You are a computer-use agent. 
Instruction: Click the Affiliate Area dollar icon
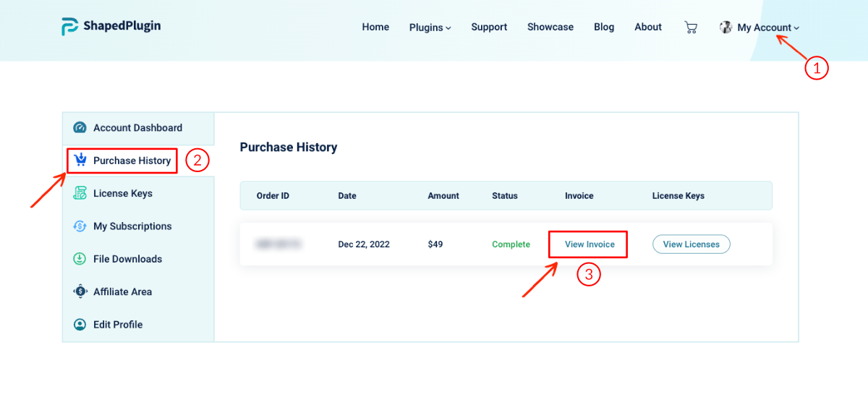click(80, 291)
